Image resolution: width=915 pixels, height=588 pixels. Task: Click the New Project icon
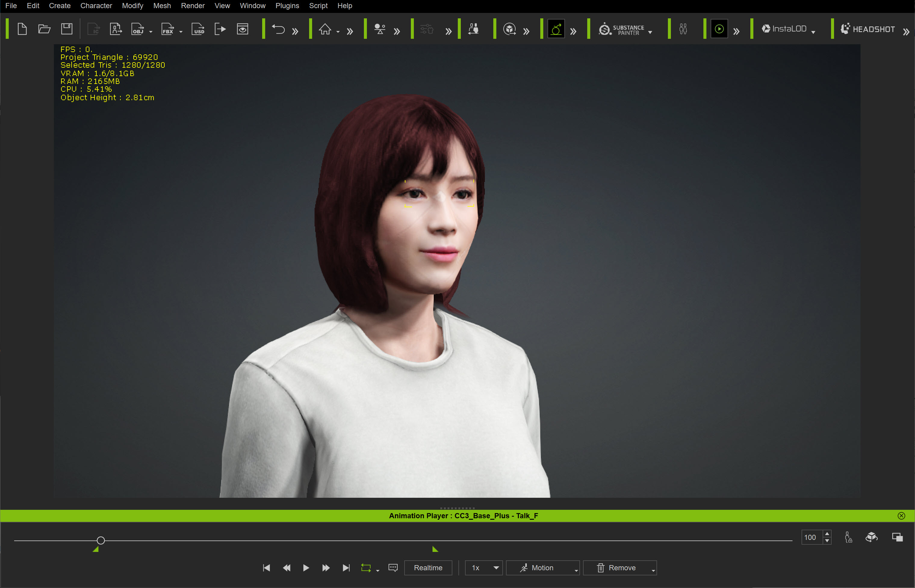[x=22, y=29]
